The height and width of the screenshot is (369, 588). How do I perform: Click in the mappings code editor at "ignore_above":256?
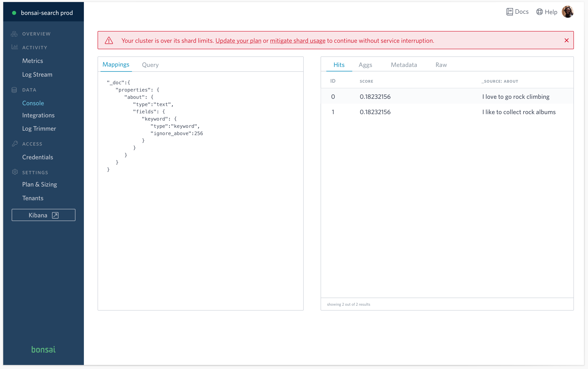coord(177,133)
